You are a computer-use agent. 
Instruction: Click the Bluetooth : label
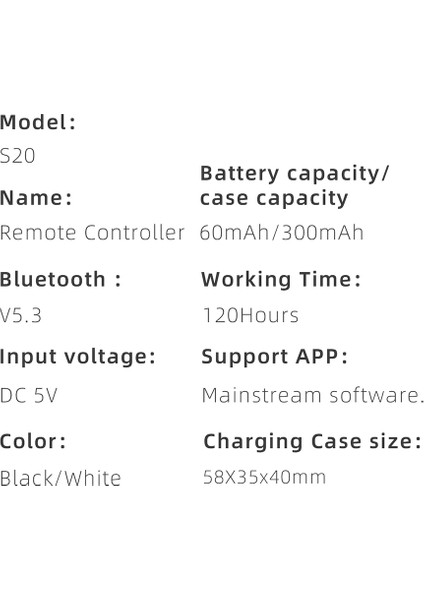coord(60,279)
